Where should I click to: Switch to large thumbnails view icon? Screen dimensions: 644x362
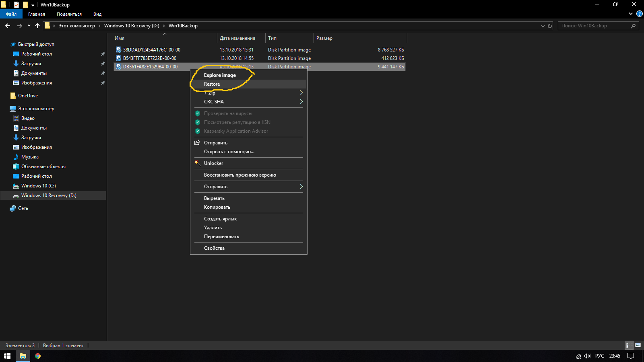[x=638, y=345]
